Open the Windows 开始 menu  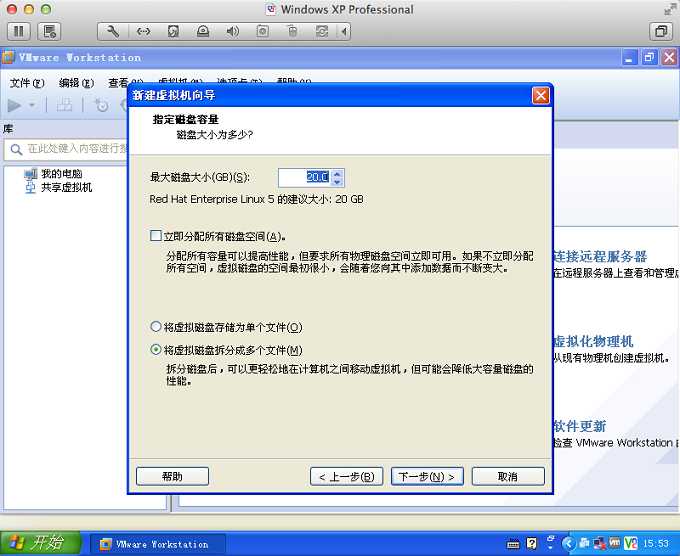tap(40, 543)
